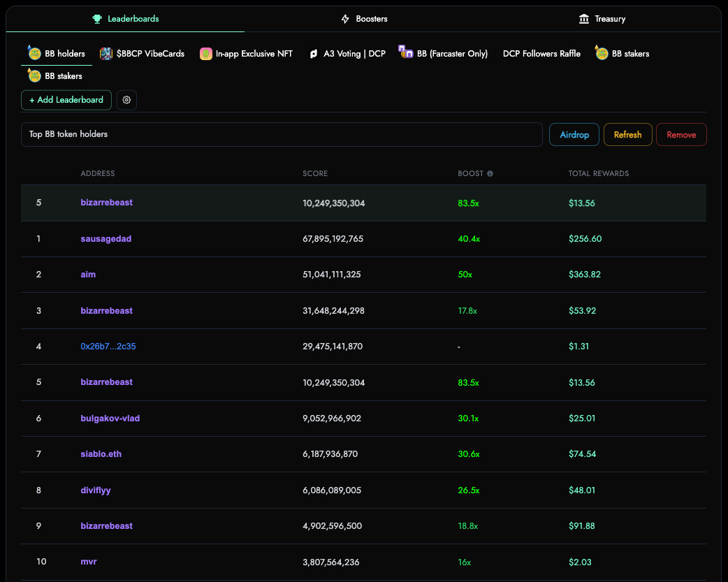Refresh the leaderboard with Refresh button
Image resolution: width=728 pixels, height=582 pixels.
tap(627, 135)
